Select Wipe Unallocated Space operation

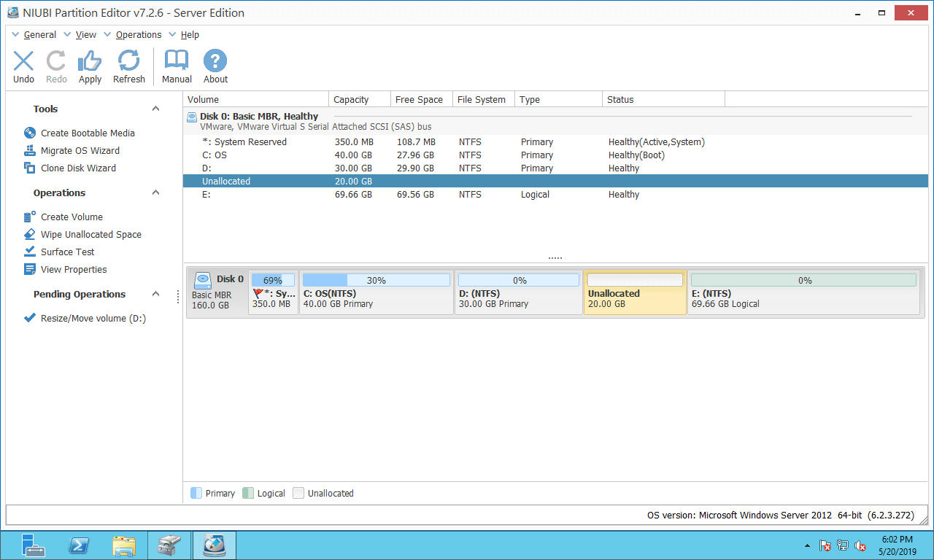90,235
